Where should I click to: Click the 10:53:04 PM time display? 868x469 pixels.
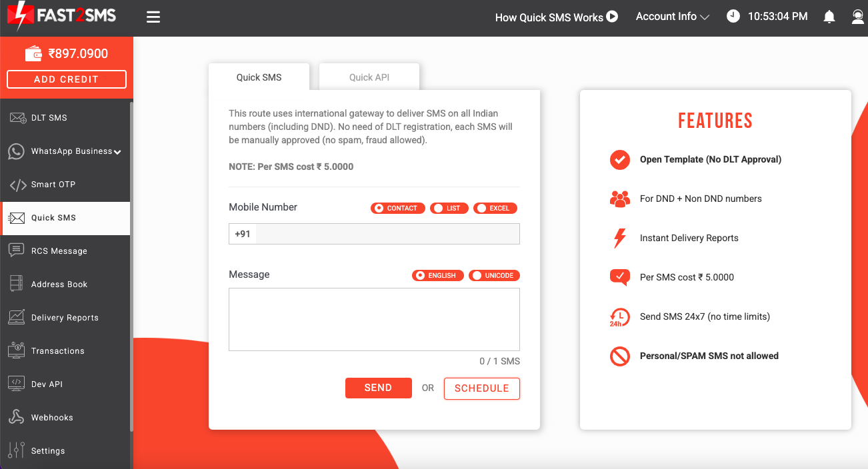point(778,17)
